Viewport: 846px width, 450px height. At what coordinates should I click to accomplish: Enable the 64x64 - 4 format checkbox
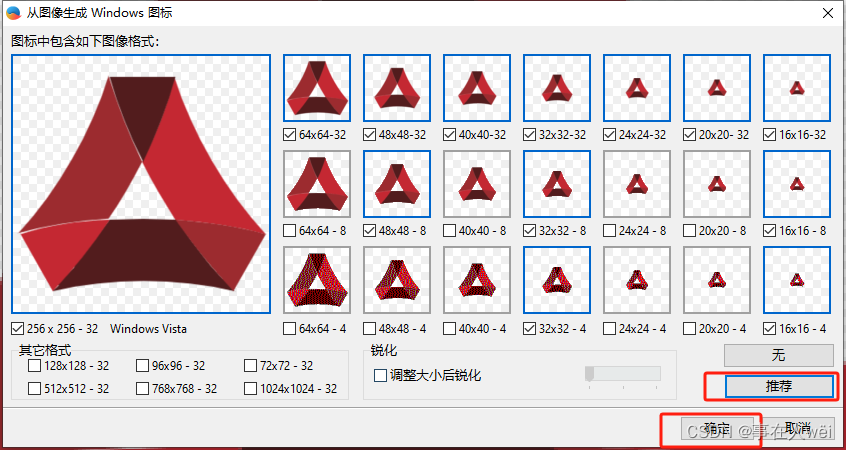coord(290,328)
